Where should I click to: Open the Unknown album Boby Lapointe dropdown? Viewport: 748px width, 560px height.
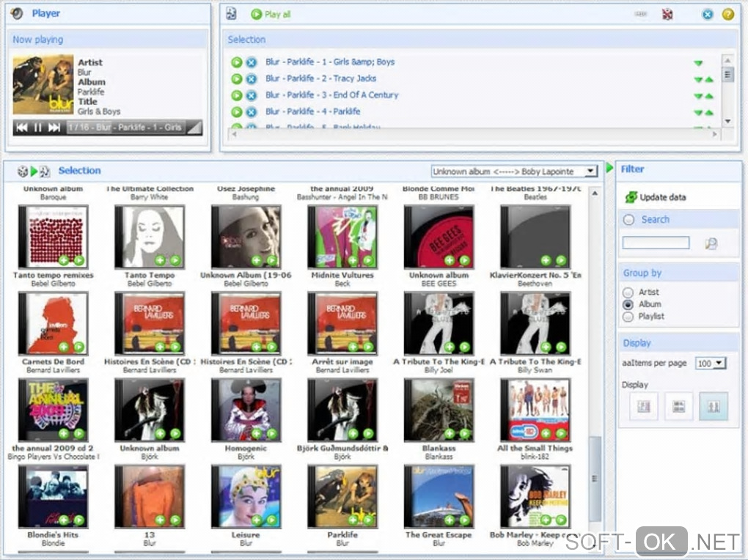pos(514,172)
